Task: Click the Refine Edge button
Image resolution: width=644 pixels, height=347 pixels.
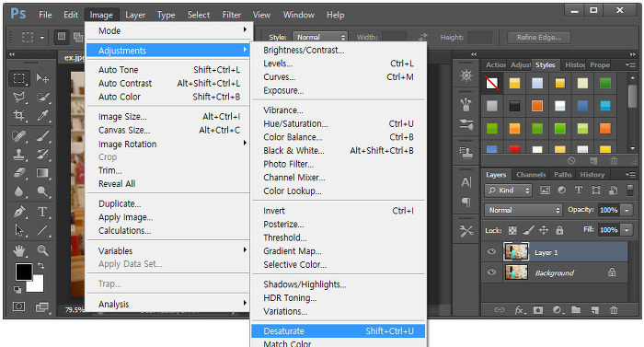Action: click(x=538, y=37)
